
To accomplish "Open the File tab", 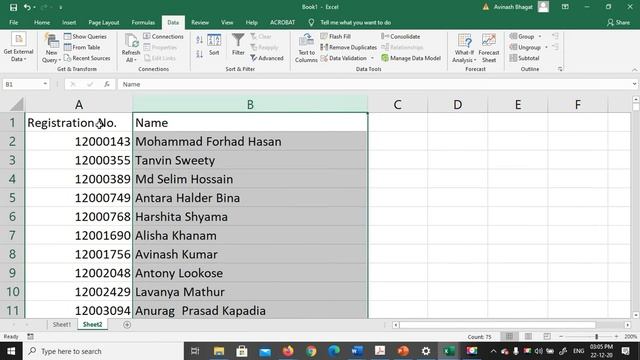I will point(13,22).
